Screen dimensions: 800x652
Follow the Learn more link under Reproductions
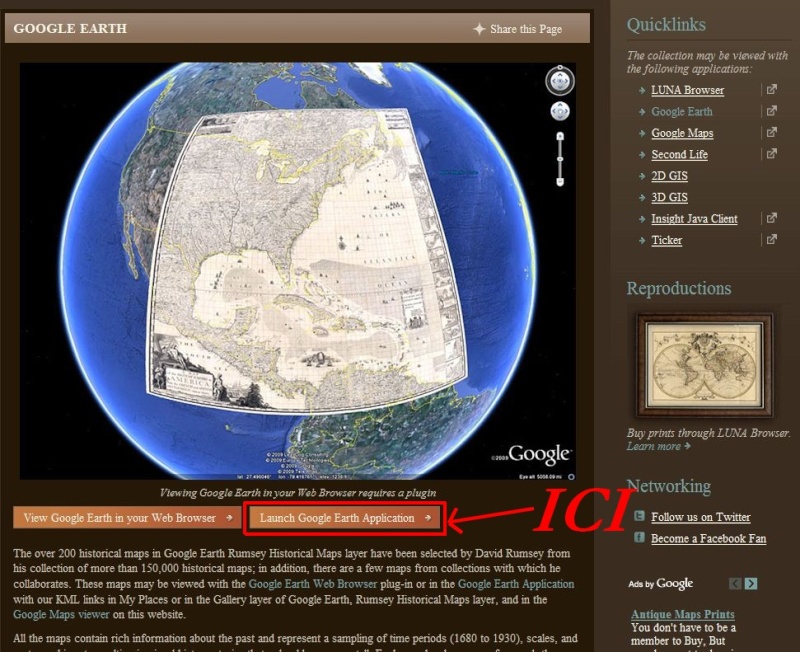tap(658, 446)
